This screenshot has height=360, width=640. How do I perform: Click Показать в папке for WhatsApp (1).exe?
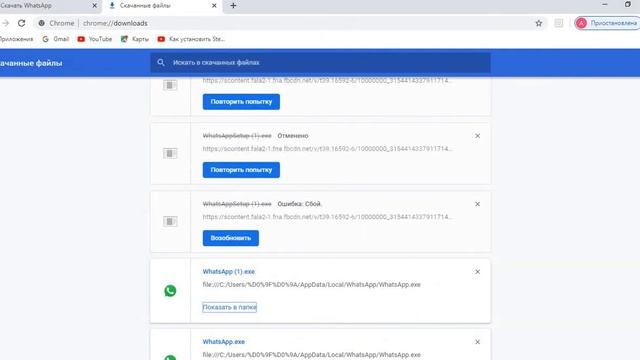point(229,307)
